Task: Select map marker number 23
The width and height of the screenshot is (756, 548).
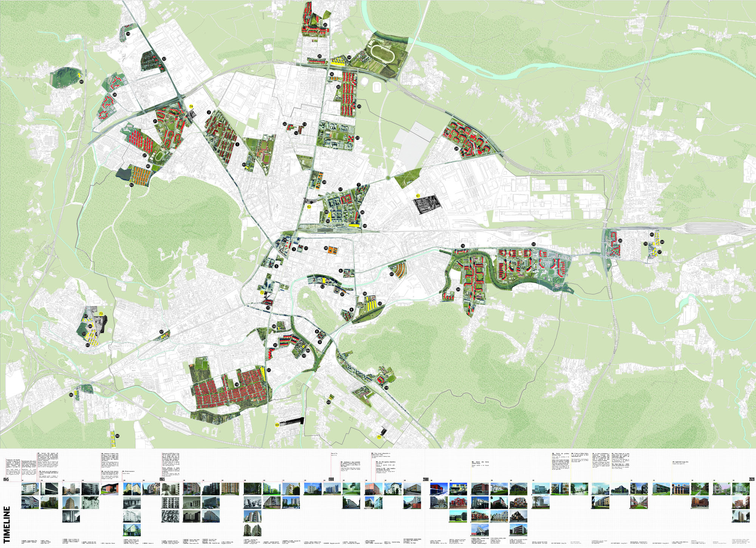Action: [357, 138]
